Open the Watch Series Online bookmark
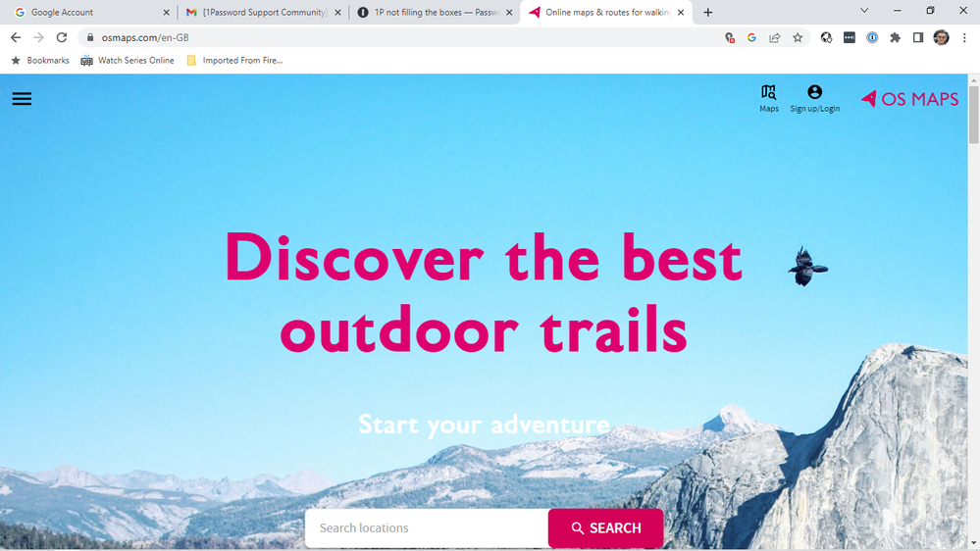Image resolution: width=980 pixels, height=551 pixels. pyautogui.click(x=128, y=60)
